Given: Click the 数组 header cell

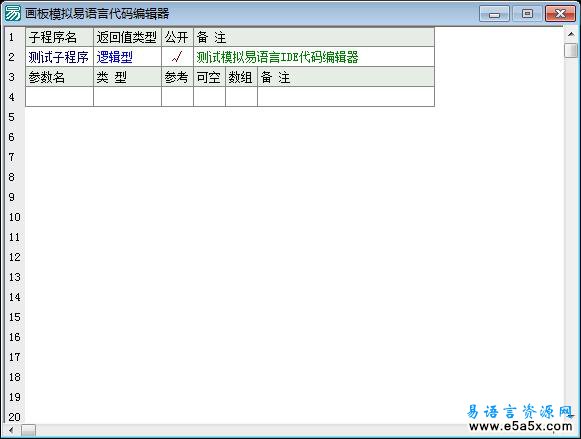Looking at the screenshot, I should click(241, 77).
